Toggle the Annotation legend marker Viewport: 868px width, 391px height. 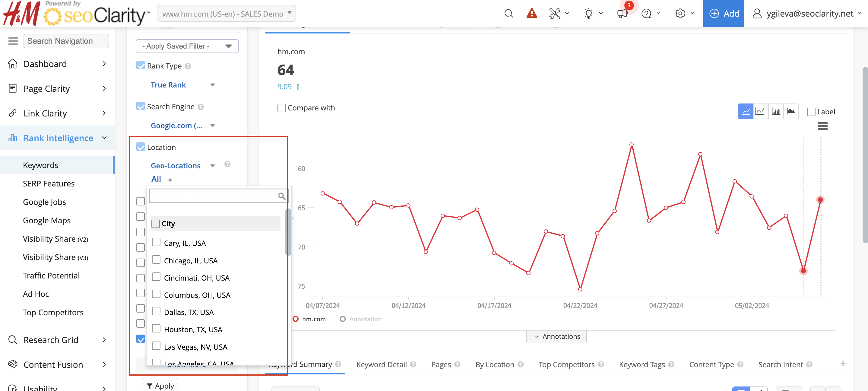[x=343, y=319]
